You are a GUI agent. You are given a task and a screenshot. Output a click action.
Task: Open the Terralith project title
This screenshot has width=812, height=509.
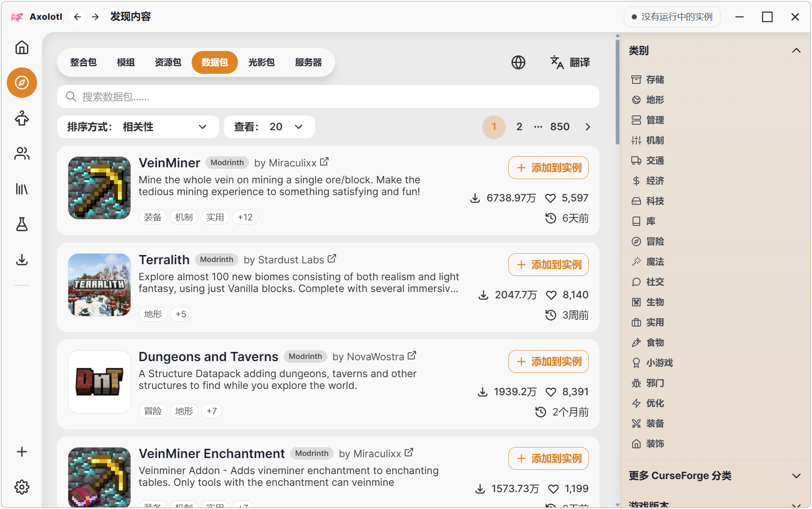[x=164, y=260]
